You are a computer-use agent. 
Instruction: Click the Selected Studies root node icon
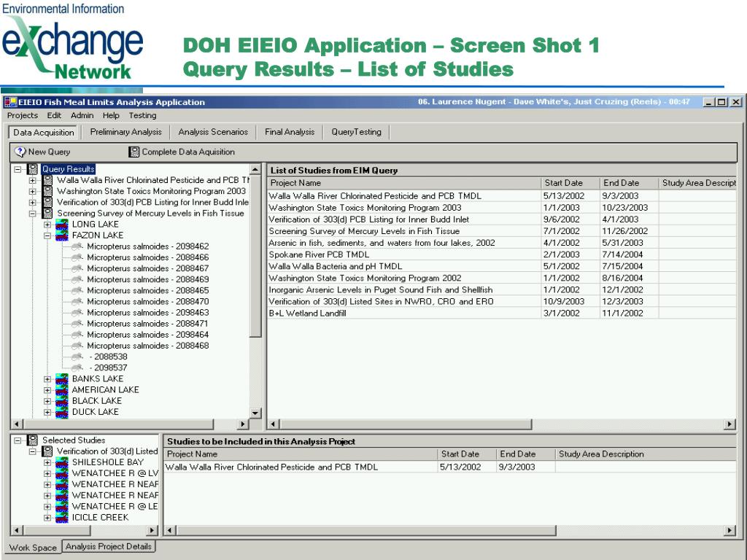pos(32,440)
